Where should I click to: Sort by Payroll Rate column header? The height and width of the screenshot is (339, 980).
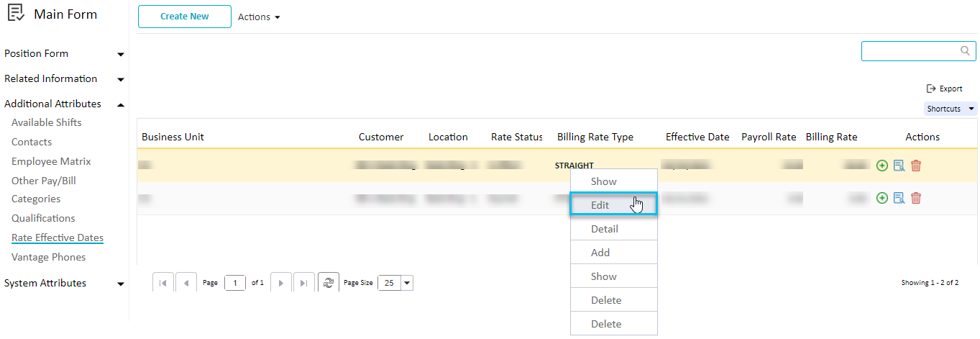coord(769,137)
